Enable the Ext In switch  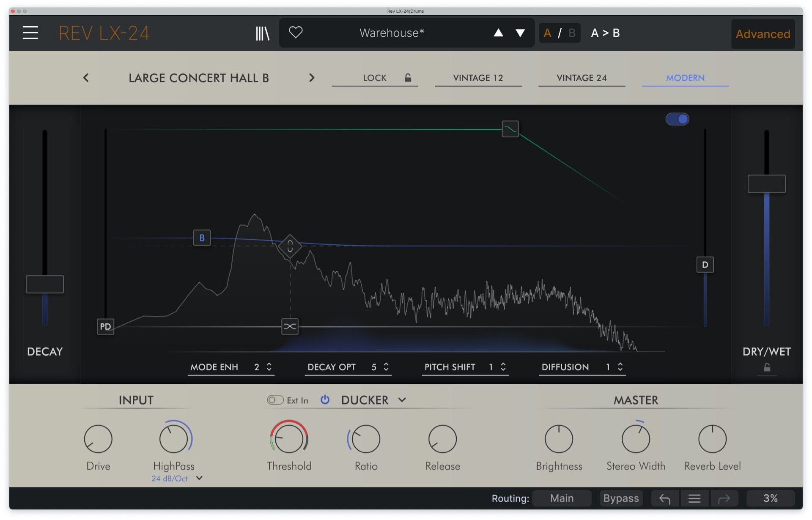tap(275, 400)
